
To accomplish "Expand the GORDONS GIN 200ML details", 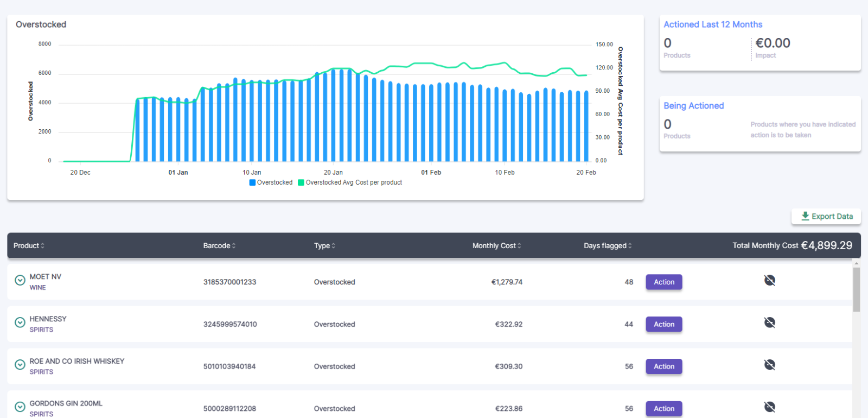I will coord(20,407).
